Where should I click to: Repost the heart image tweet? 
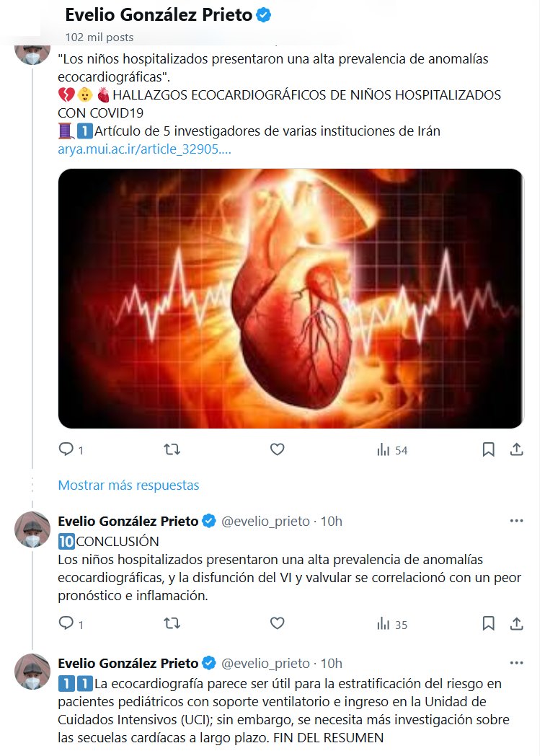(x=172, y=449)
